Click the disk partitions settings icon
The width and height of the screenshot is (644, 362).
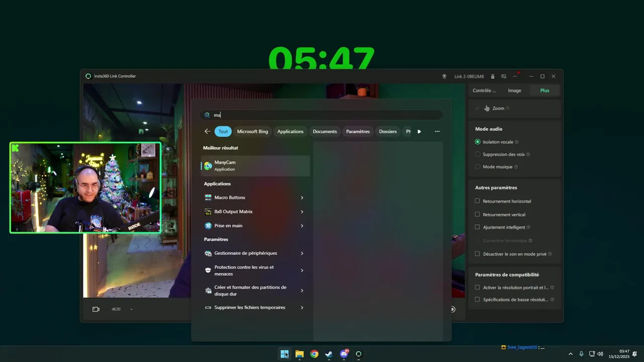coord(208,291)
